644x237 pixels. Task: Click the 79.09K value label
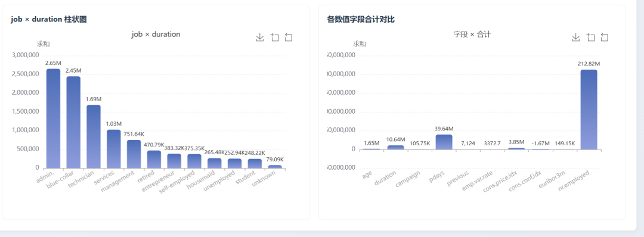(x=275, y=160)
